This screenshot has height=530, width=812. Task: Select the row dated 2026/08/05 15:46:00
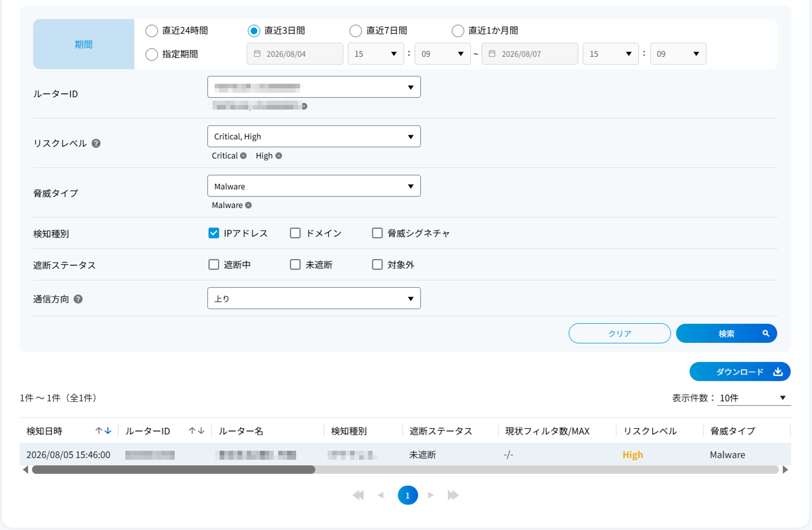[406, 455]
